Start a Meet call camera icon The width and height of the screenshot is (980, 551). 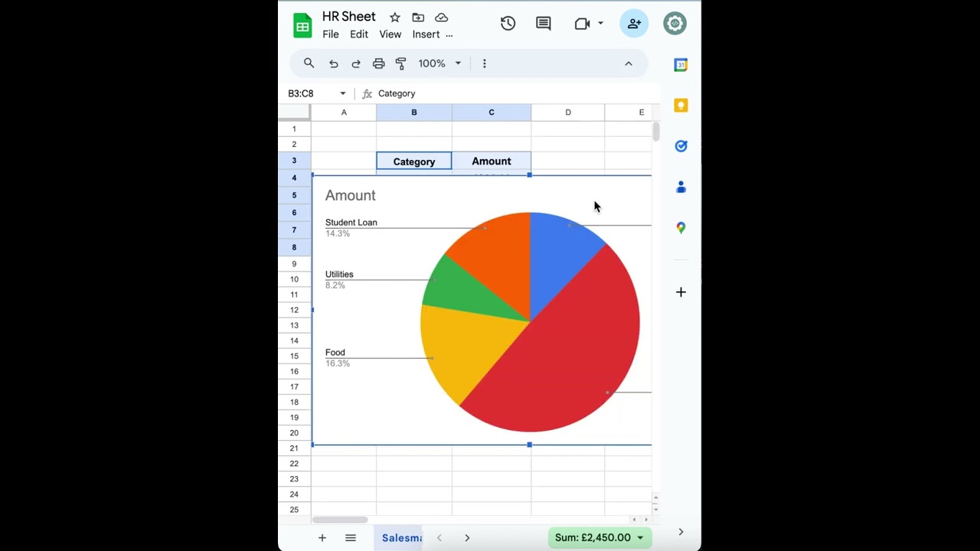point(582,24)
